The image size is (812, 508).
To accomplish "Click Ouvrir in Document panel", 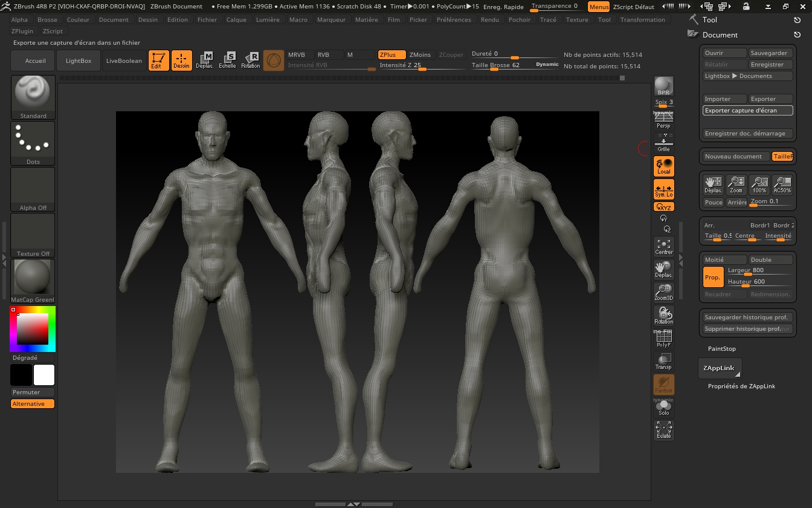I will [x=724, y=53].
